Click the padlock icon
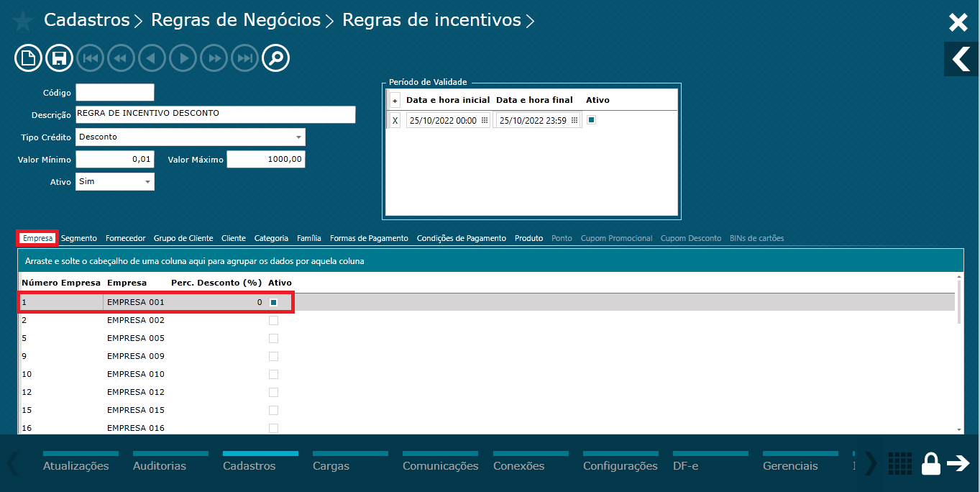 tap(932, 463)
